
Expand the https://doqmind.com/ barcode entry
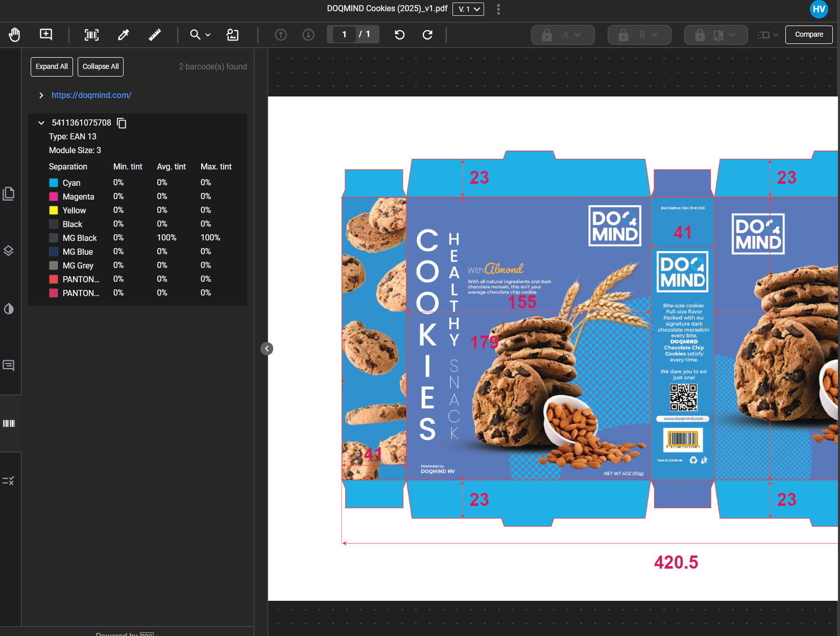(x=41, y=95)
